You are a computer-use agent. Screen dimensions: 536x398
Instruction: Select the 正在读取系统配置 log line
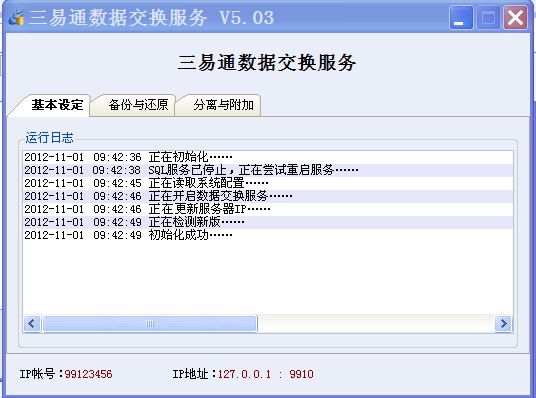268,183
